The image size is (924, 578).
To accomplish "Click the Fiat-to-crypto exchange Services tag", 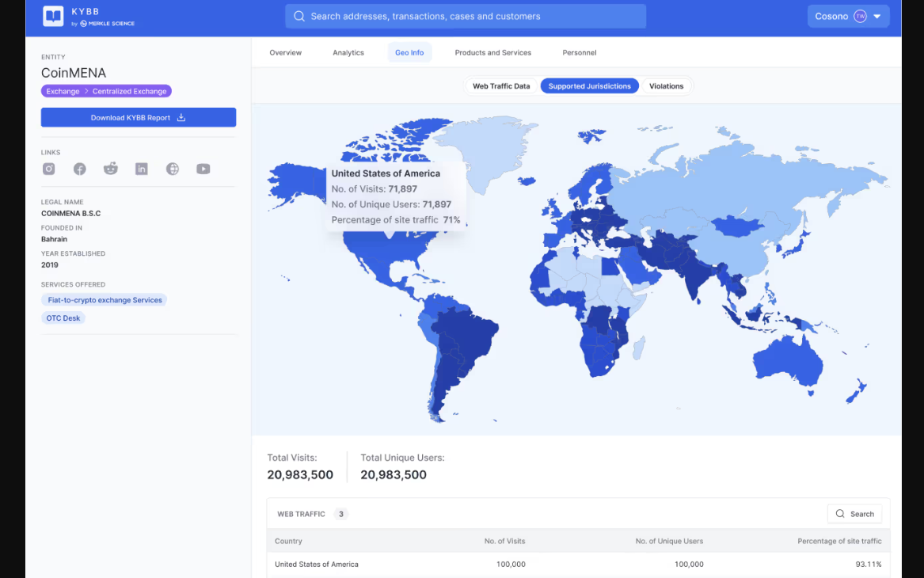I will click(x=105, y=300).
